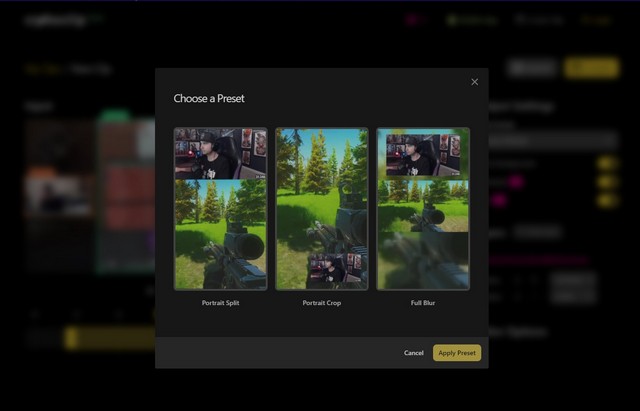Click the Portrait Split label
This screenshot has height=411, width=640.
tap(220, 302)
